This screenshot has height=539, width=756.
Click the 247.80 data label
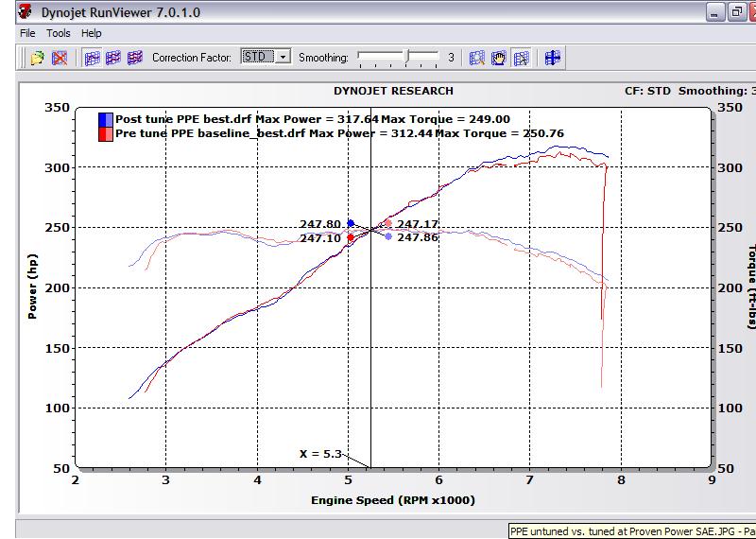coord(320,224)
